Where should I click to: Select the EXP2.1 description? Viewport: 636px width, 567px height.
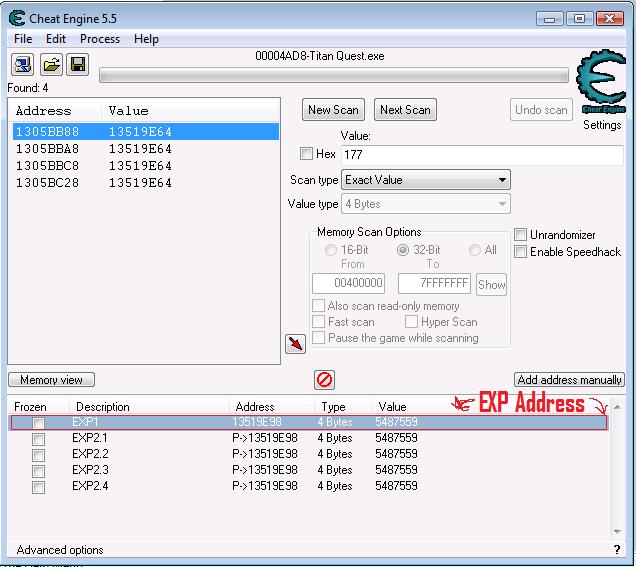tap(90, 438)
